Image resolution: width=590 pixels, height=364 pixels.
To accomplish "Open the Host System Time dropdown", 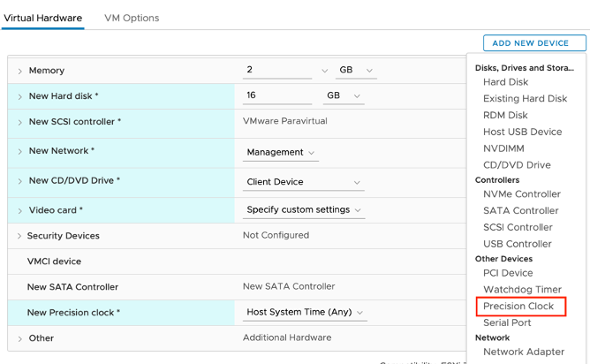I will (305, 313).
